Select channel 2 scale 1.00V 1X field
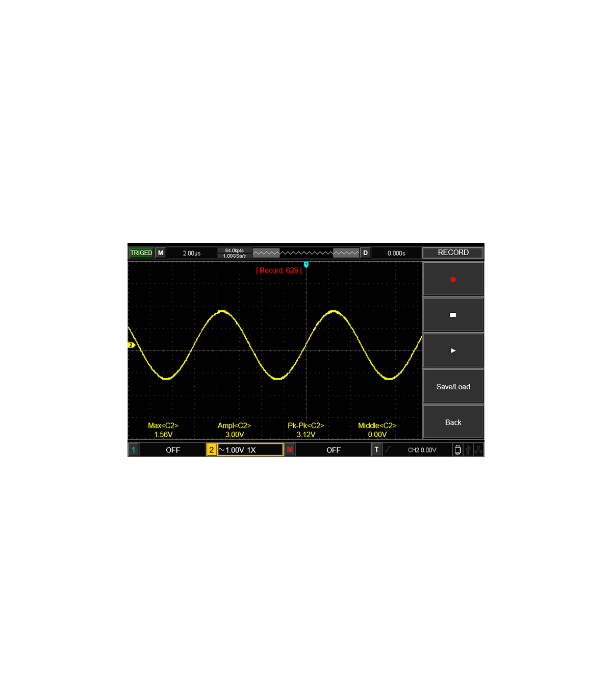The image size is (612, 700). pos(250,449)
